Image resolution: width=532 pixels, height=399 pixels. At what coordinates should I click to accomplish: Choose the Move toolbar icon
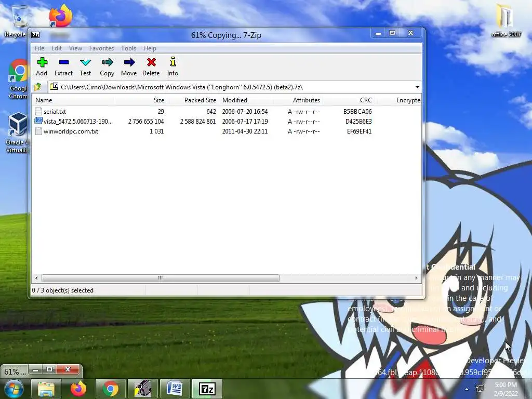[x=129, y=62]
